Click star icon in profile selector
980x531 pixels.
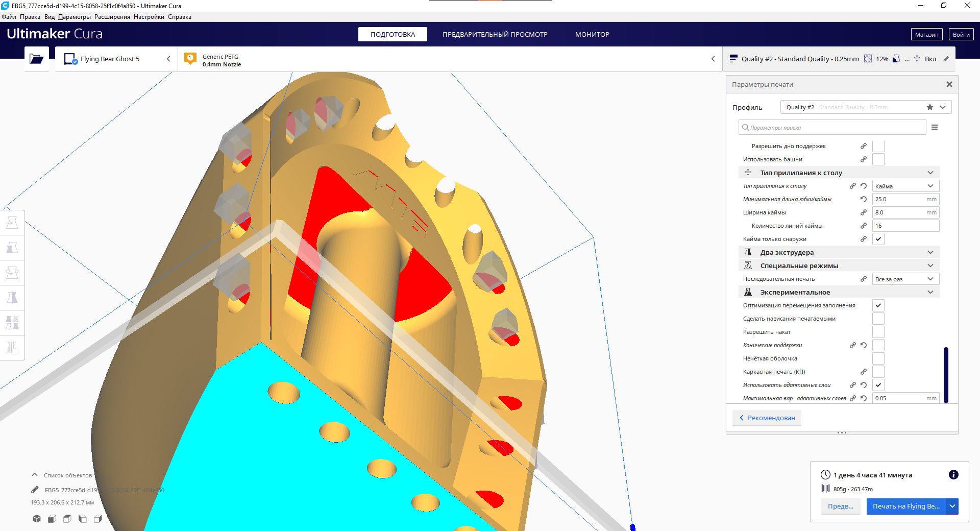[x=930, y=107]
